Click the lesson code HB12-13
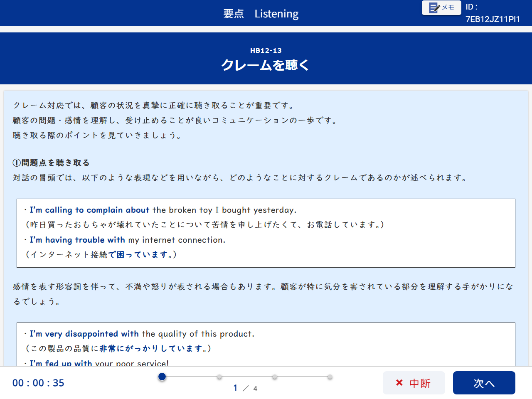Image resolution: width=532 pixels, height=399 pixels. tap(266, 50)
